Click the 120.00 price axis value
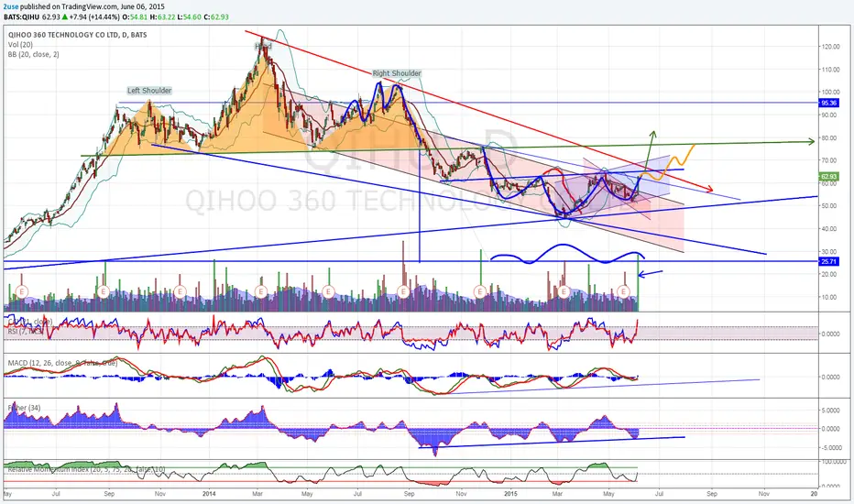Image resolution: width=854 pixels, height=504 pixels. pyautogui.click(x=830, y=47)
